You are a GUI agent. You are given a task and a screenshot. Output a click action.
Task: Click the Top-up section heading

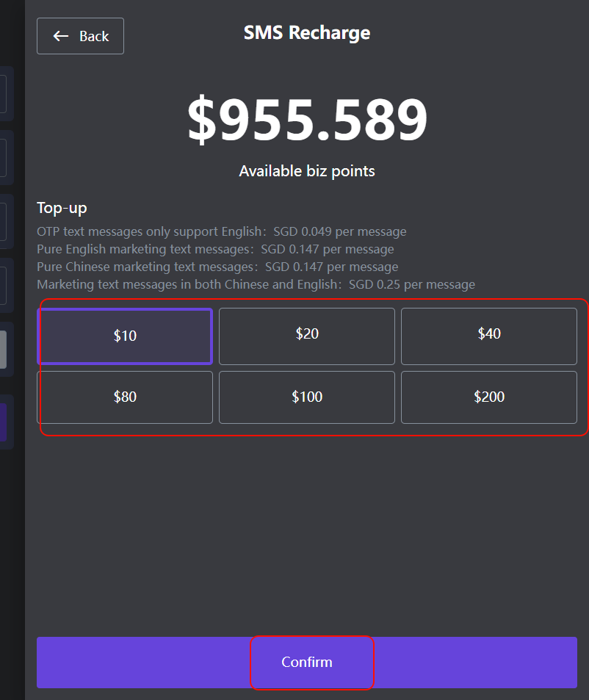click(x=62, y=208)
